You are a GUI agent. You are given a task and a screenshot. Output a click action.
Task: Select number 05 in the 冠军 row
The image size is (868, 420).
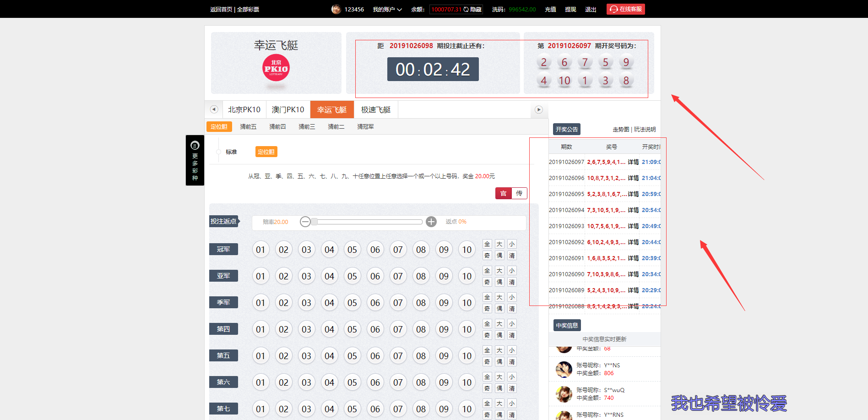[x=352, y=250]
